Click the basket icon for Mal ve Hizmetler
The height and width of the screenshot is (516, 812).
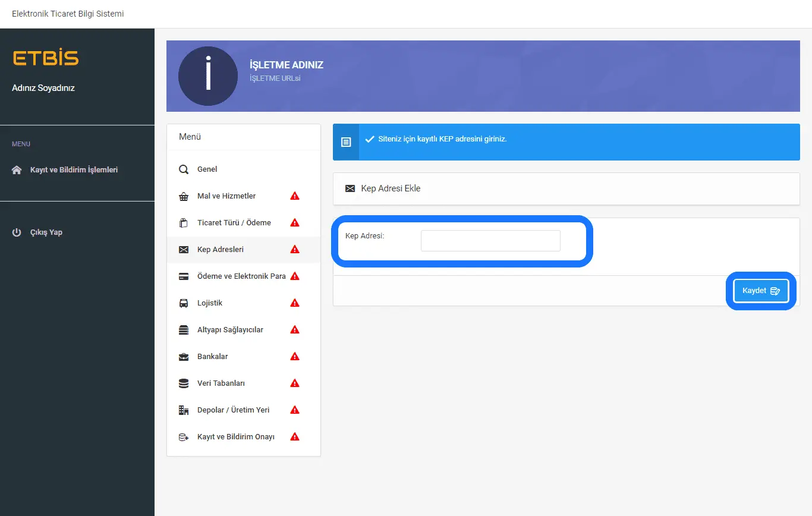click(x=184, y=196)
